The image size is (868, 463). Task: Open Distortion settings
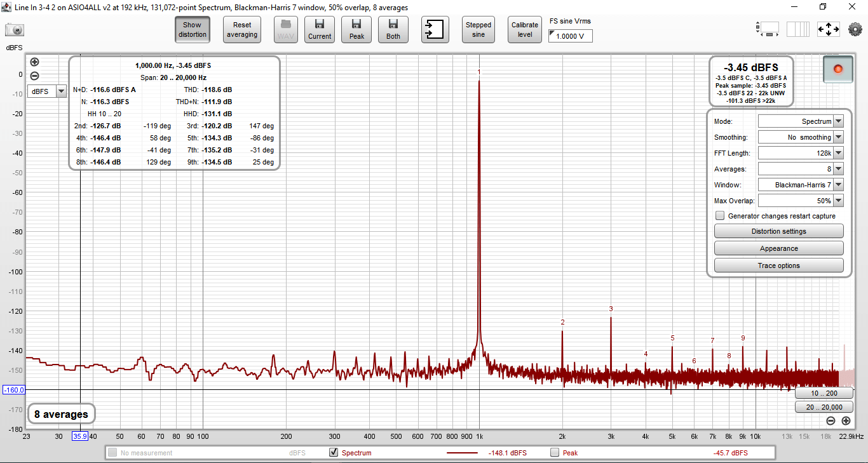[x=779, y=231]
